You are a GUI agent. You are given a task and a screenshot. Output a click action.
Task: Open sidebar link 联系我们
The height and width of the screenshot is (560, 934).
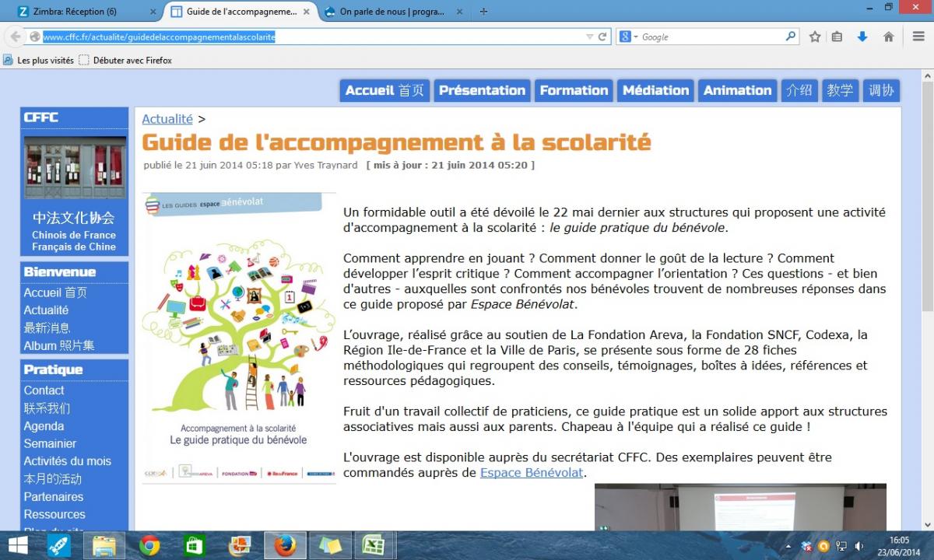(47, 408)
